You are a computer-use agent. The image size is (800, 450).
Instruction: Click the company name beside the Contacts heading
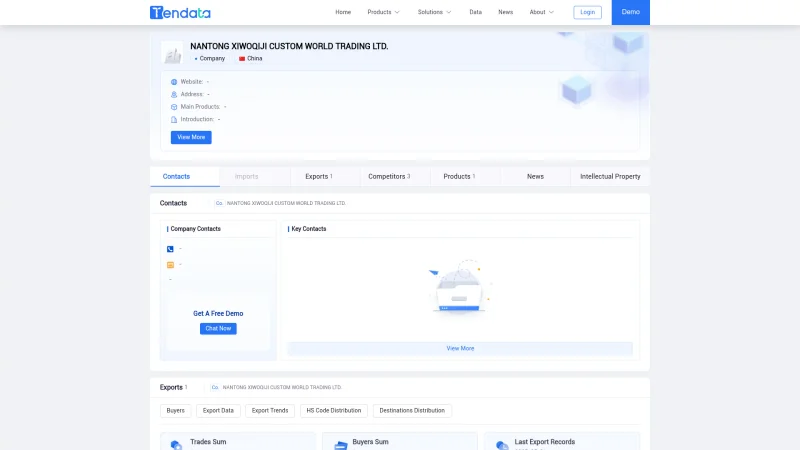point(286,203)
